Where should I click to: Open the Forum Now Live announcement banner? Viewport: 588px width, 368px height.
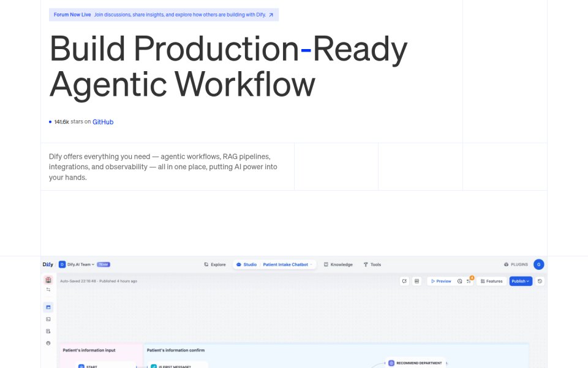[x=164, y=15]
